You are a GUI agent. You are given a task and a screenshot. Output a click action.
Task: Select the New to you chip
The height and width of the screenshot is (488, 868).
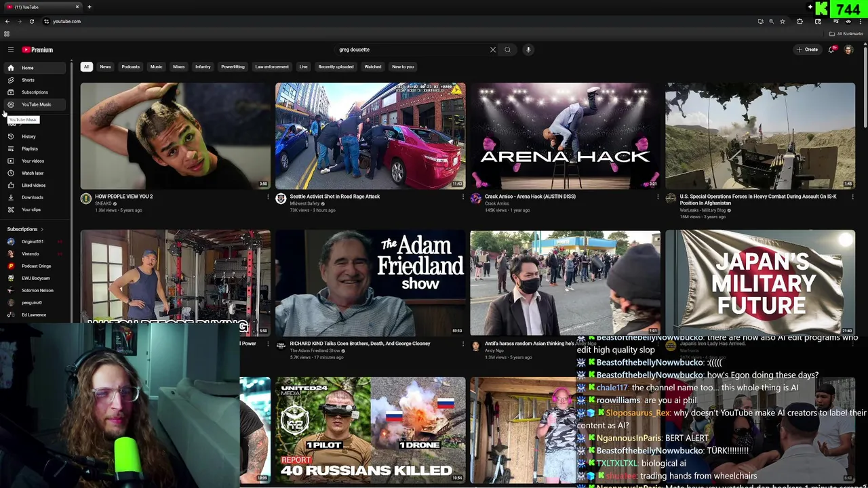pos(403,66)
